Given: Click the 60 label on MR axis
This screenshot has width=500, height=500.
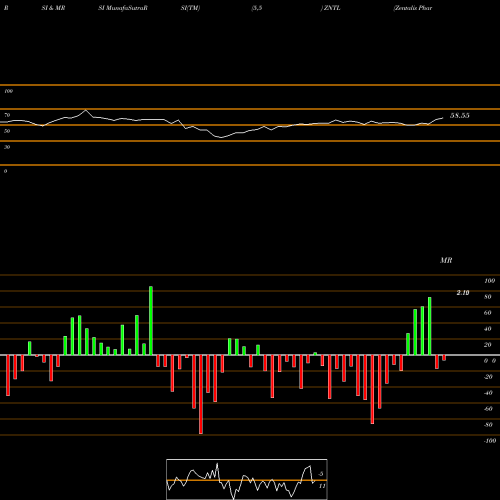Looking at the screenshot, I should [488, 313].
